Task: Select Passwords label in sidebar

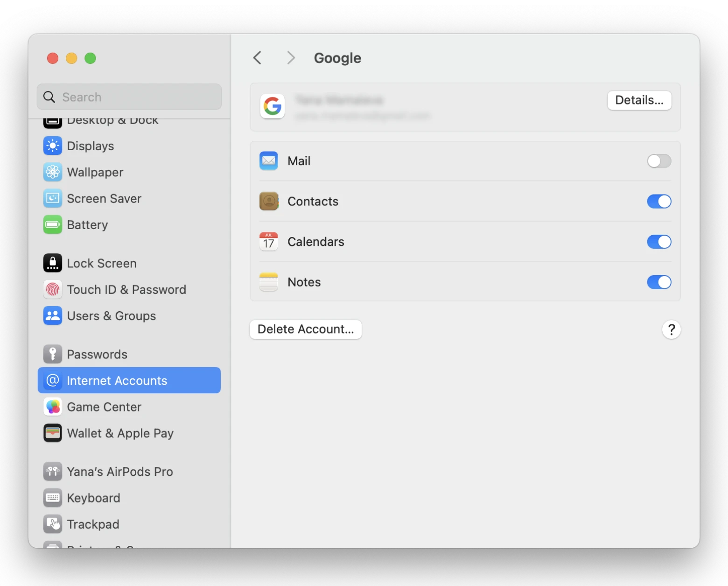Action: pyautogui.click(x=97, y=354)
